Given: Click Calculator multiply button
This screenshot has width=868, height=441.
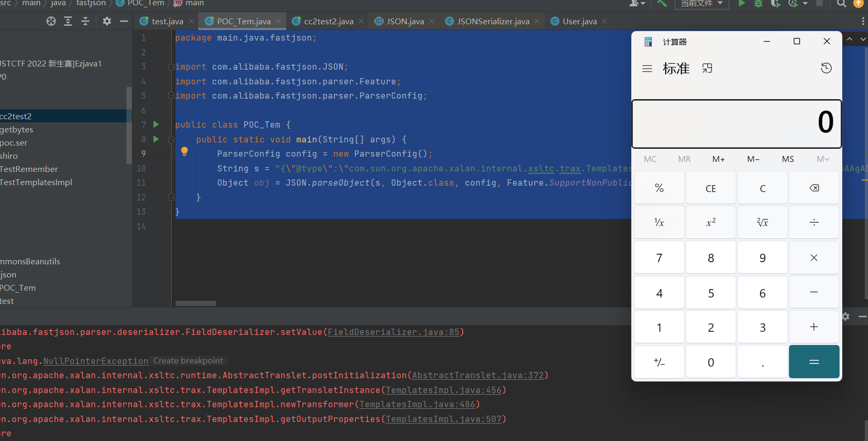Looking at the screenshot, I should [814, 257].
